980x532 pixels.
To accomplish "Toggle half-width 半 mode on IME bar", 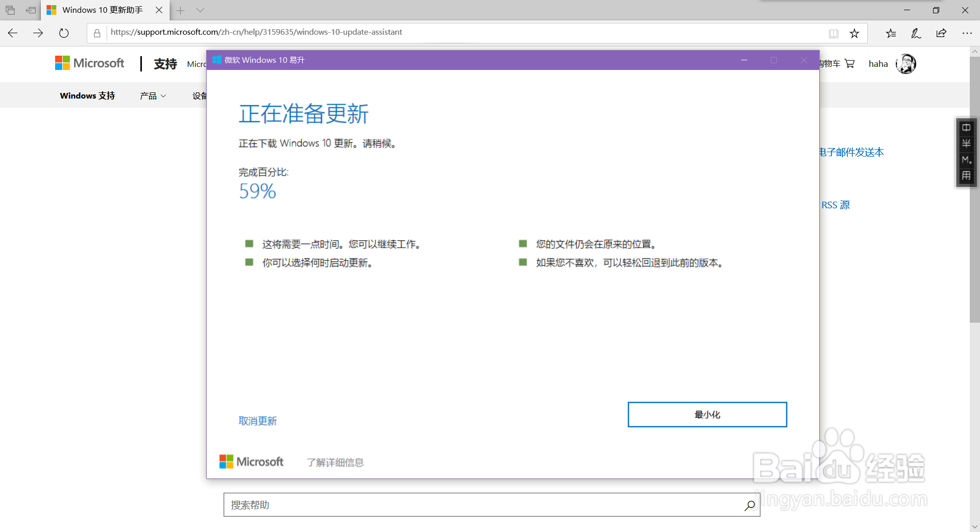I will [966, 143].
